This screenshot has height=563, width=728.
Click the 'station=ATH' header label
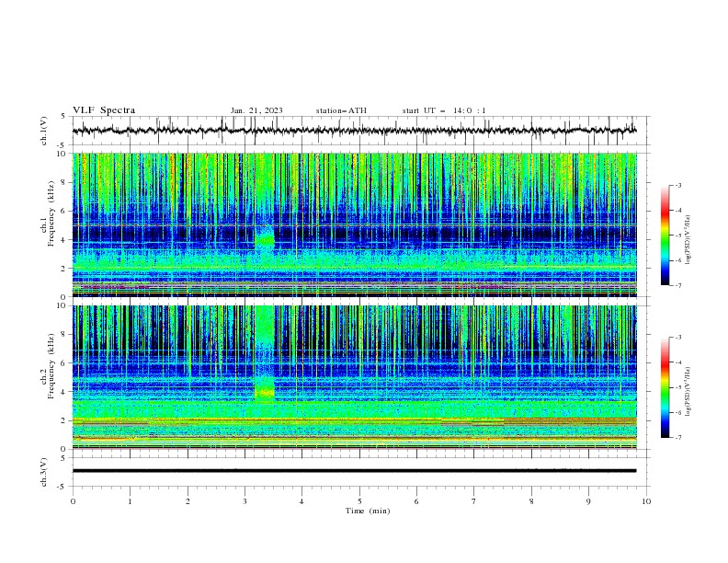coord(341,110)
